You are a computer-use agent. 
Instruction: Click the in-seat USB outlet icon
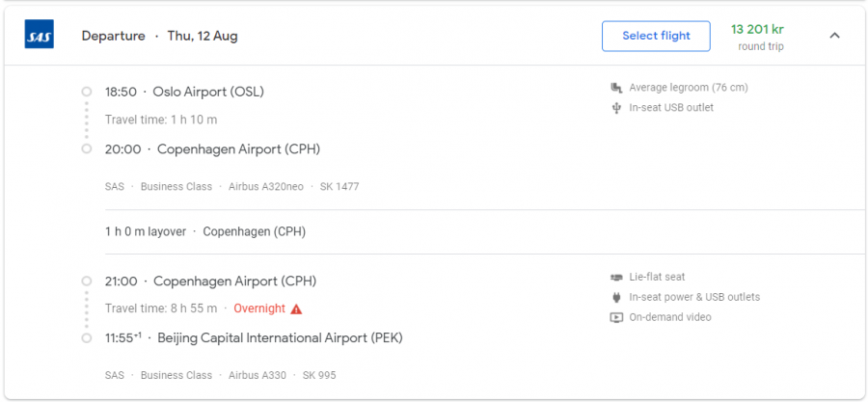[x=616, y=108]
